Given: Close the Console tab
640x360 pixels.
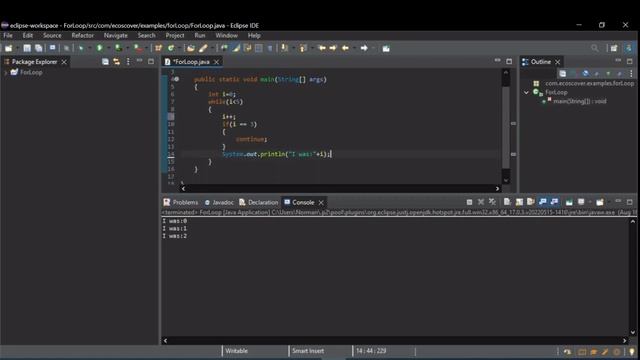Looking at the screenshot, I should 321,202.
